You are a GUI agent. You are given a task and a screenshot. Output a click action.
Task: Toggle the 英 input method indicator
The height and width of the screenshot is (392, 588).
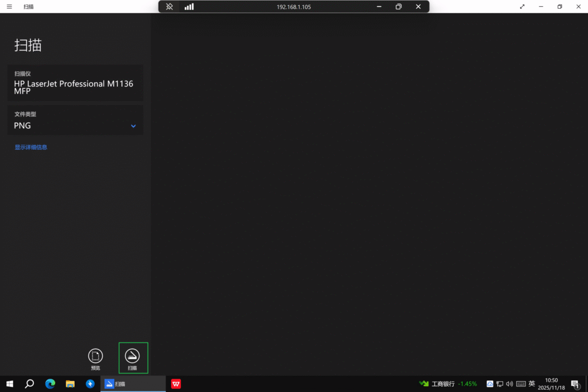point(532,384)
